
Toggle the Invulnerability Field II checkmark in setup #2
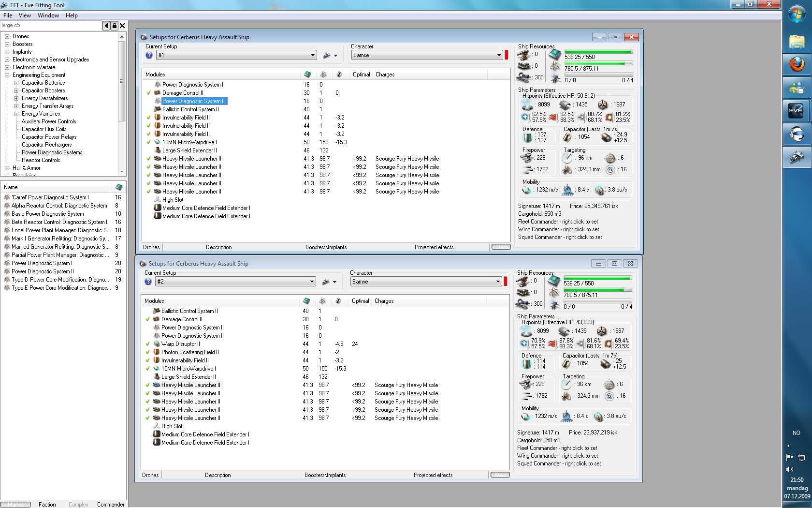click(147, 360)
